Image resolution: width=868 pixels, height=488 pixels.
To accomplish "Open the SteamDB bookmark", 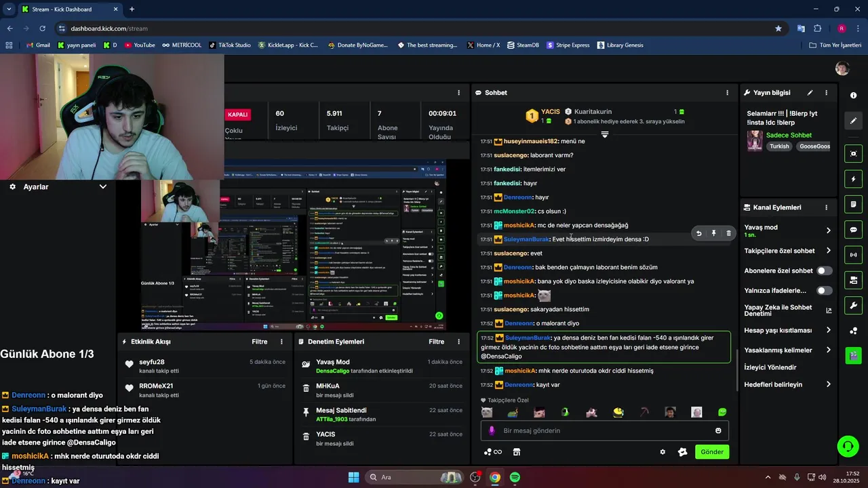I will point(523,45).
